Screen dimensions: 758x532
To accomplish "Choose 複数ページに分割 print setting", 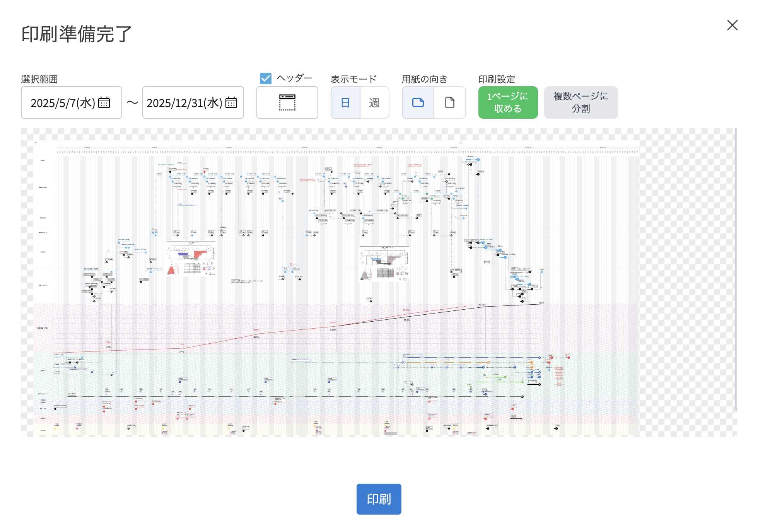I will coord(580,102).
